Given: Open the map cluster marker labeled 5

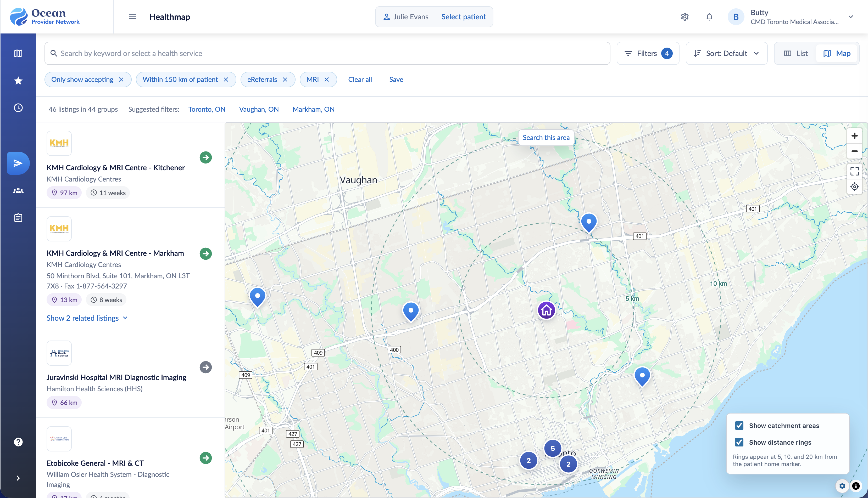Looking at the screenshot, I should tap(552, 448).
